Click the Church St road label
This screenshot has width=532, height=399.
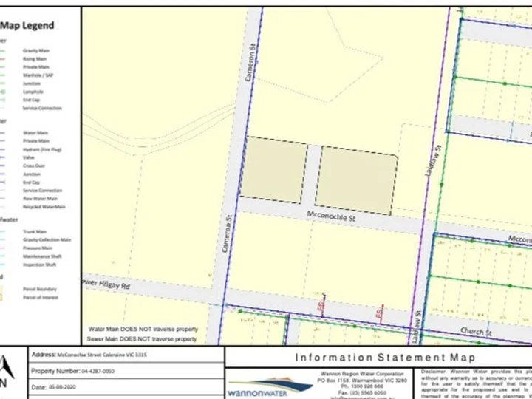pyautogui.click(x=476, y=331)
